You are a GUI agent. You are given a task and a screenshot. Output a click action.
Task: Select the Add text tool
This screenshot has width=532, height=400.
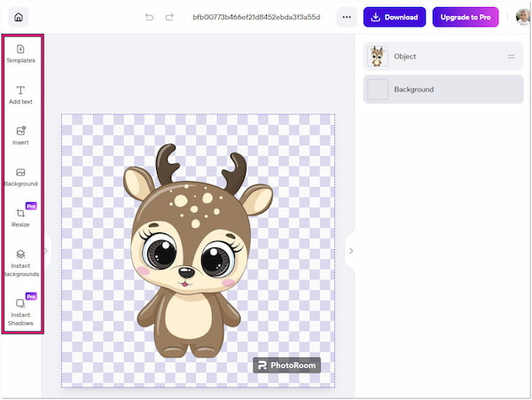(21, 95)
